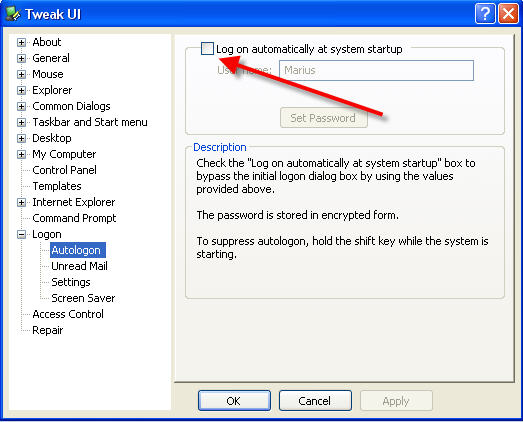Enable Log on automatically at system startup
Viewport: 523px width, 422px height.
click(x=207, y=49)
